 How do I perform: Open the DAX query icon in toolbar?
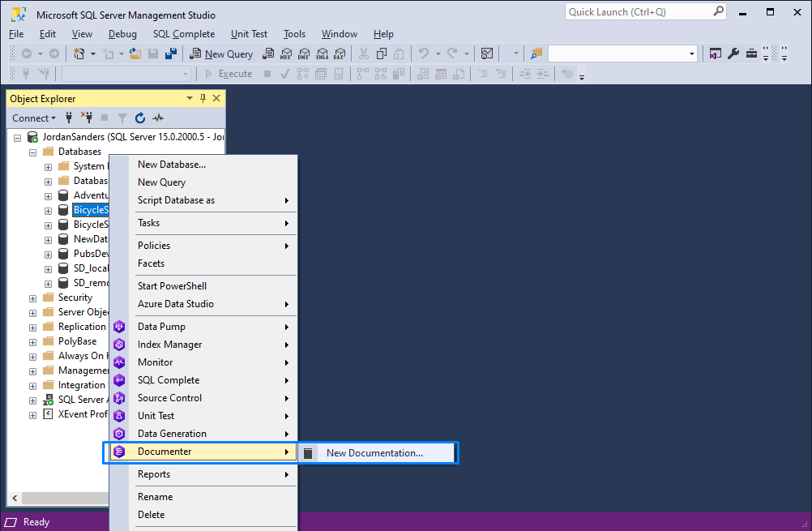point(340,54)
